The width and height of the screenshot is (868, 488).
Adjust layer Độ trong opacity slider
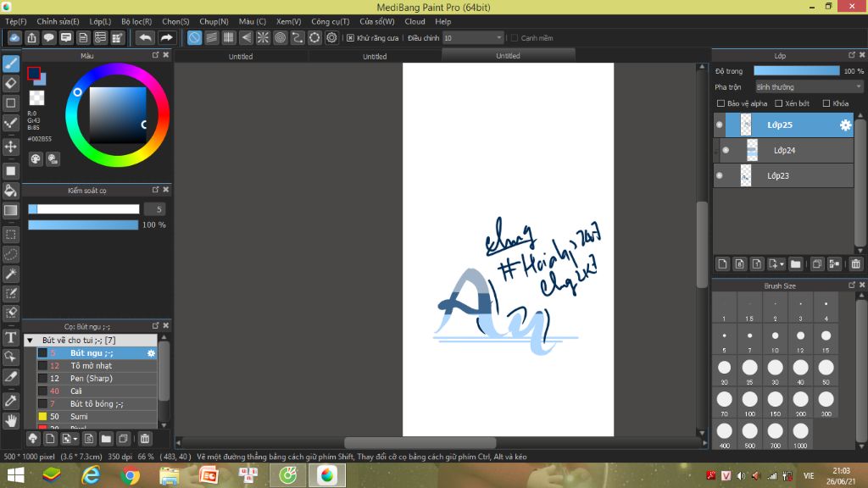[x=797, y=71]
